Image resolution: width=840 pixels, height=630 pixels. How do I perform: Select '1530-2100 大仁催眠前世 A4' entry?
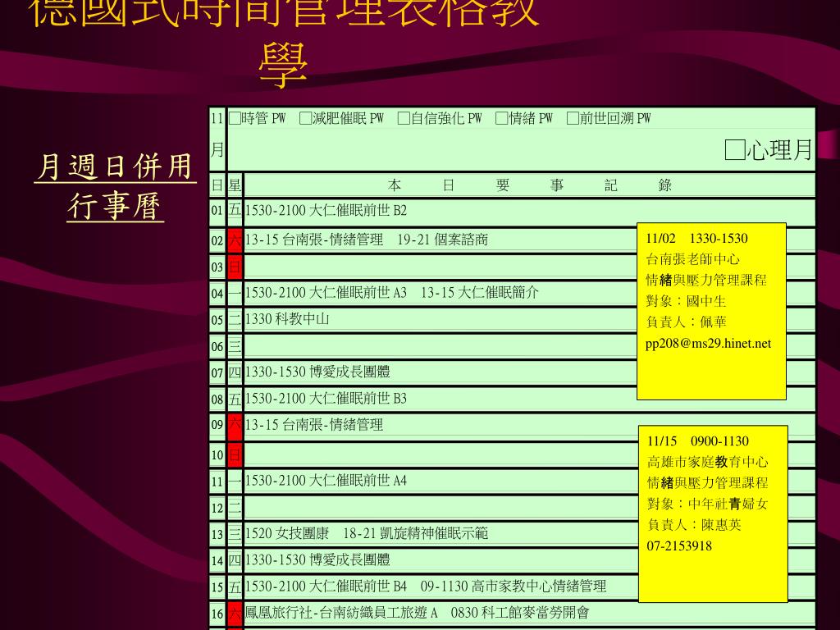tap(326, 481)
